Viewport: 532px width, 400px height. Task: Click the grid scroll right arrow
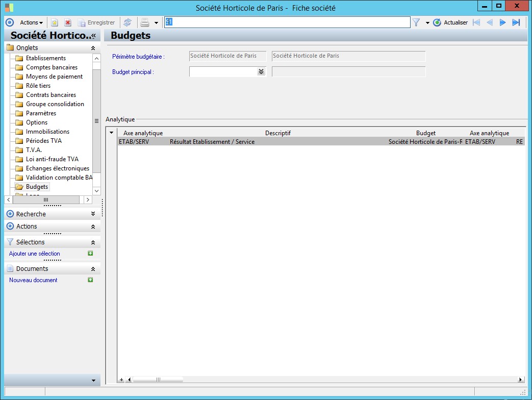[x=520, y=380]
